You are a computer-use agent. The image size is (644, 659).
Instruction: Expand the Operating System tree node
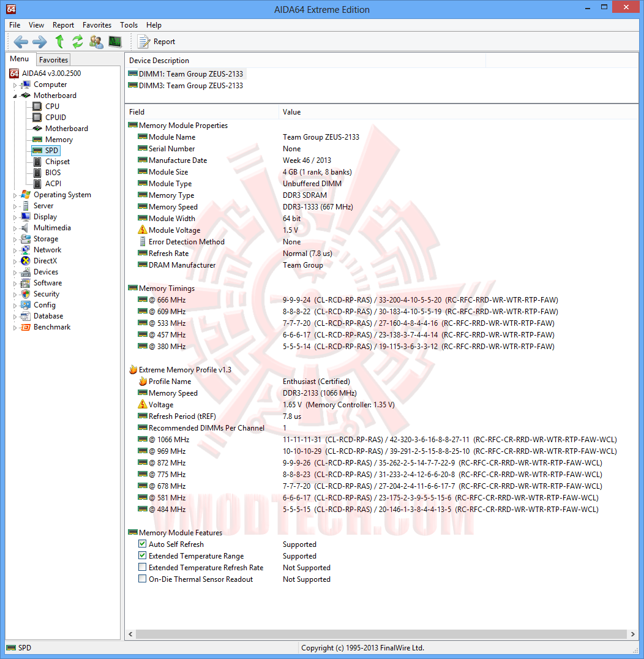(15, 195)
